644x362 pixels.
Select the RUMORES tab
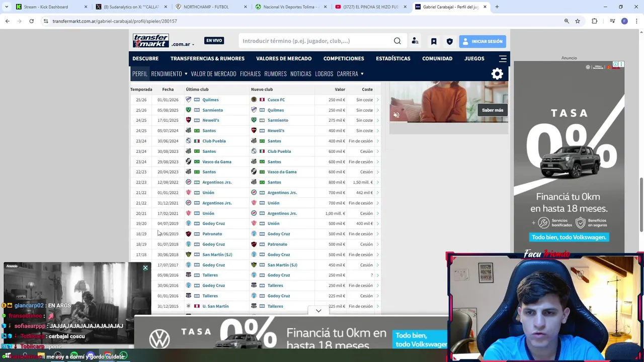click(275, 73)
